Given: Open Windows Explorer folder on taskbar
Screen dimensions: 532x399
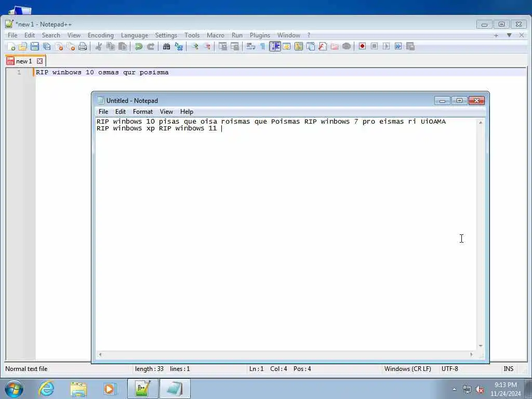Looking at the screenshot, I should 78,389.
